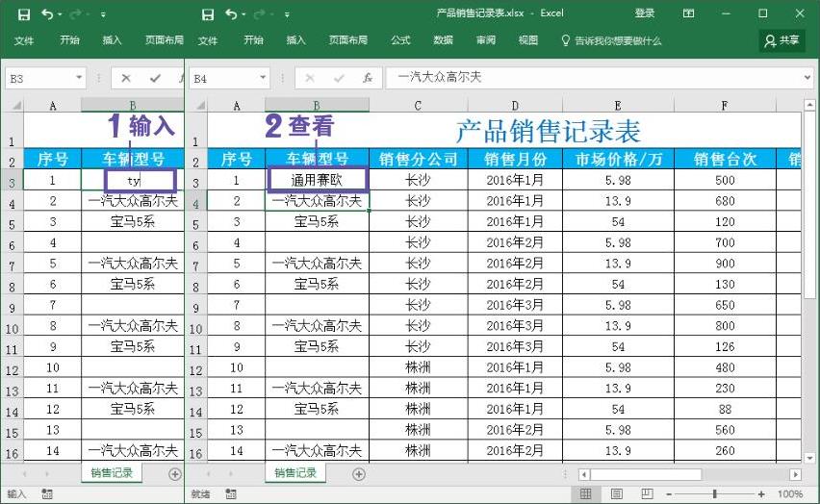The width and height of the screenshot is (820, 504).
Task: Open Undo history dropdown in right window
Action: coord(243,15)
